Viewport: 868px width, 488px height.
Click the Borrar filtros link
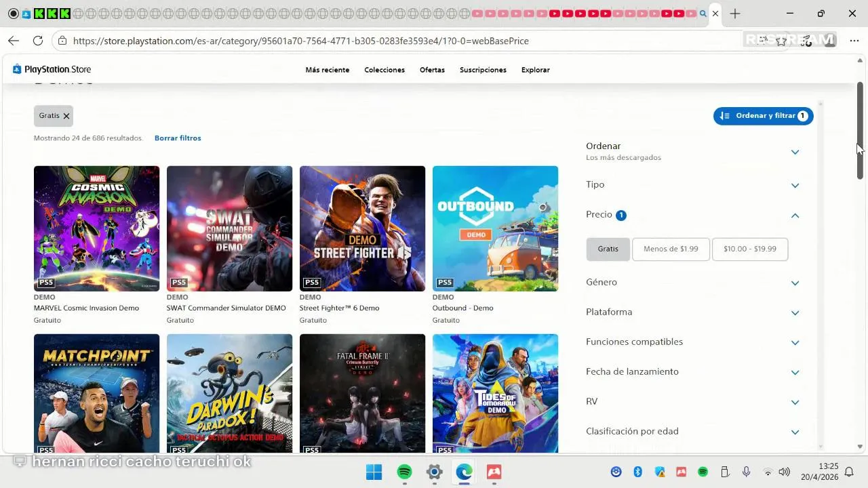pyautogui.click(x=178, y=138)
